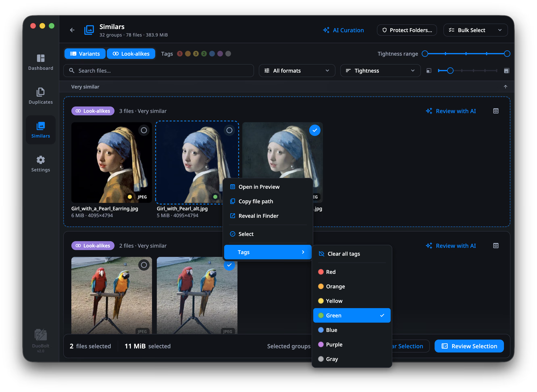
Task: Click the Review Selection button
Action: pyautogui.click(x=469, y=346)
